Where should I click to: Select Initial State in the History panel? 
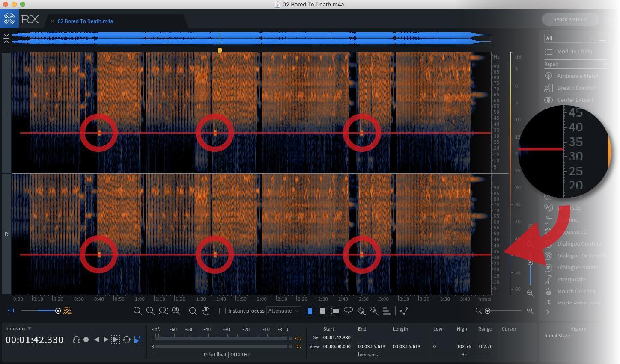click(x=557, y=336)
